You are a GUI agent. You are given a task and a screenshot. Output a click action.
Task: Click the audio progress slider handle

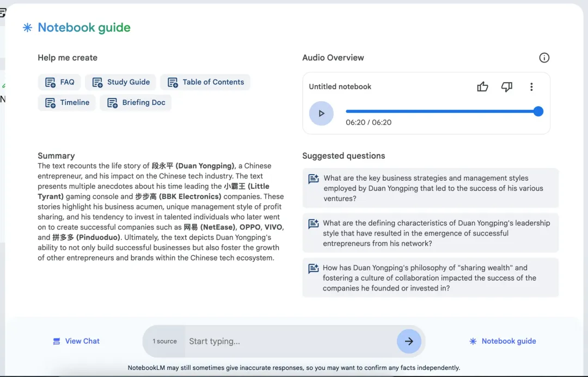538,112
